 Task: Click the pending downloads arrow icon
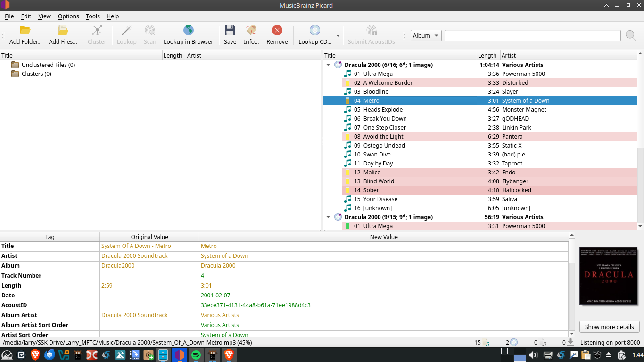click(570, 343)
